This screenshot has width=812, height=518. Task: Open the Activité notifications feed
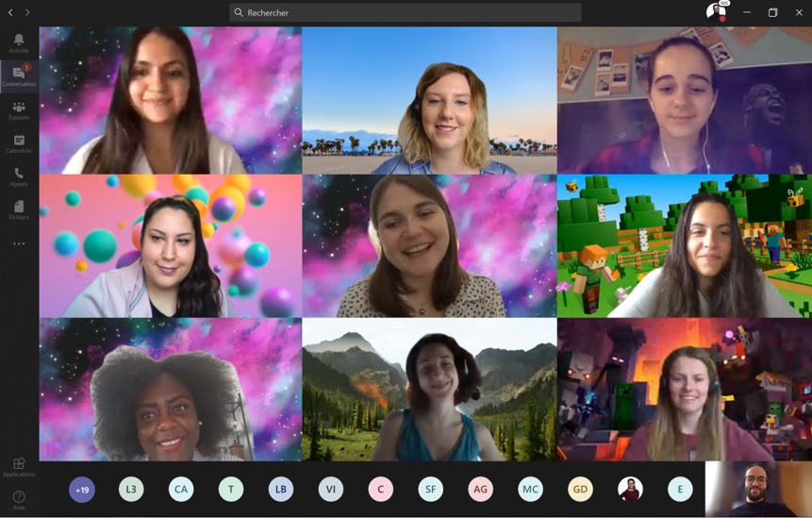19,42
